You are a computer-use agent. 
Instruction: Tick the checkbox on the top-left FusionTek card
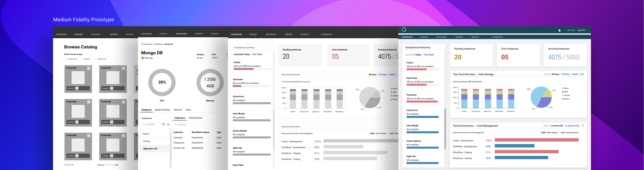[89, 68]
